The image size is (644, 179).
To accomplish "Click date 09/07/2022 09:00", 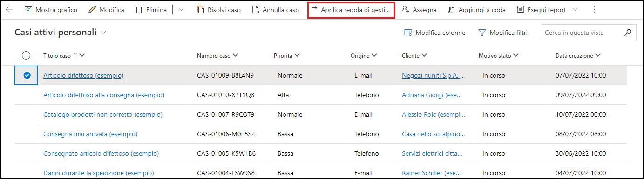I will point(581,95).
